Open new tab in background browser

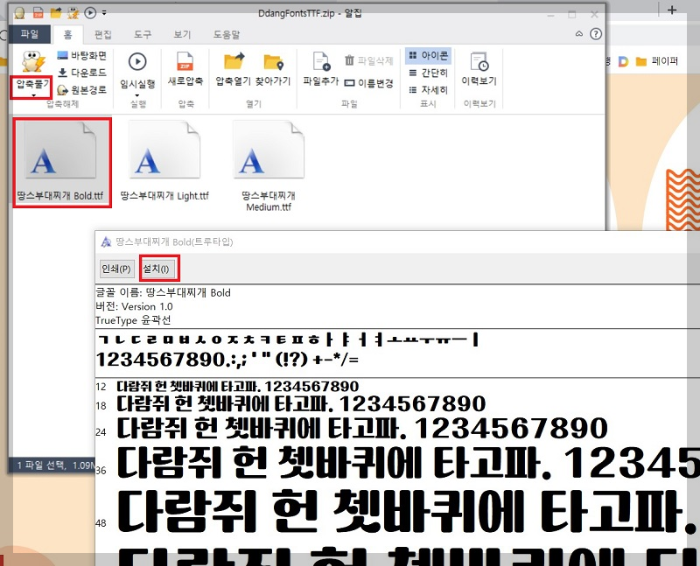[672, 10]
